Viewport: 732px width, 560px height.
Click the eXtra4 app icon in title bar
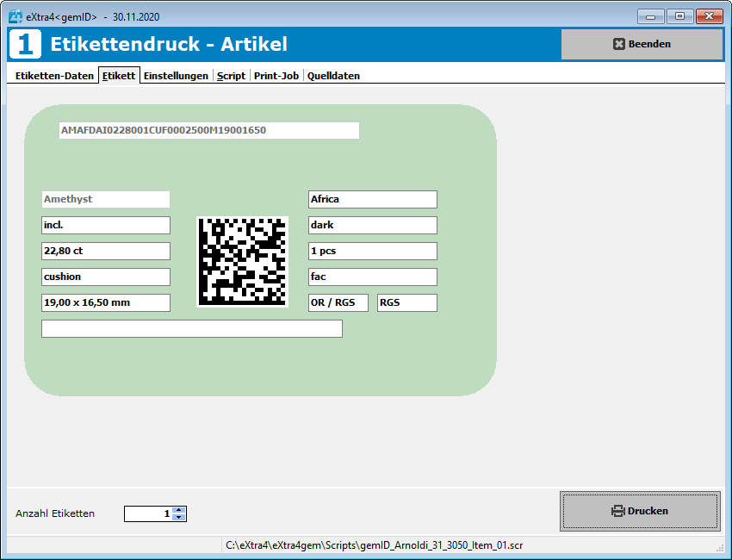[16, 16]
